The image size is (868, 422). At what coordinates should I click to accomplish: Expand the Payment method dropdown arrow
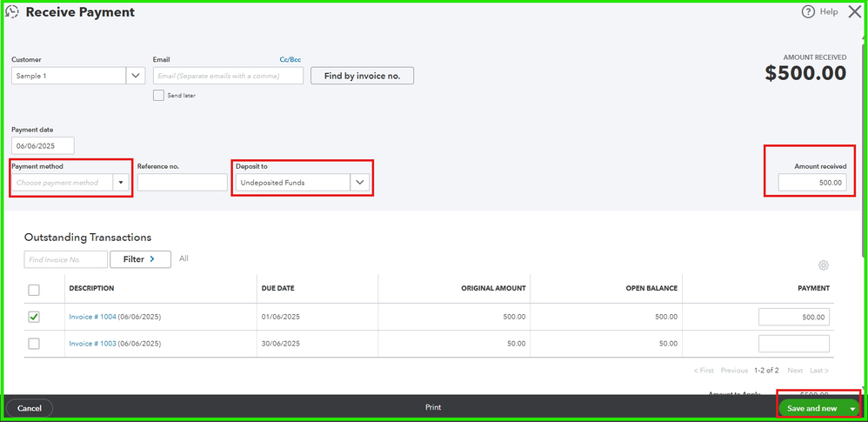(x=121, y=182)
